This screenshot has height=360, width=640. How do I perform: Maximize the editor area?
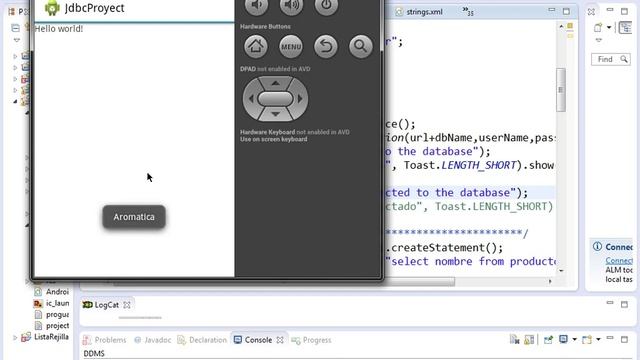tap(566, 11)
